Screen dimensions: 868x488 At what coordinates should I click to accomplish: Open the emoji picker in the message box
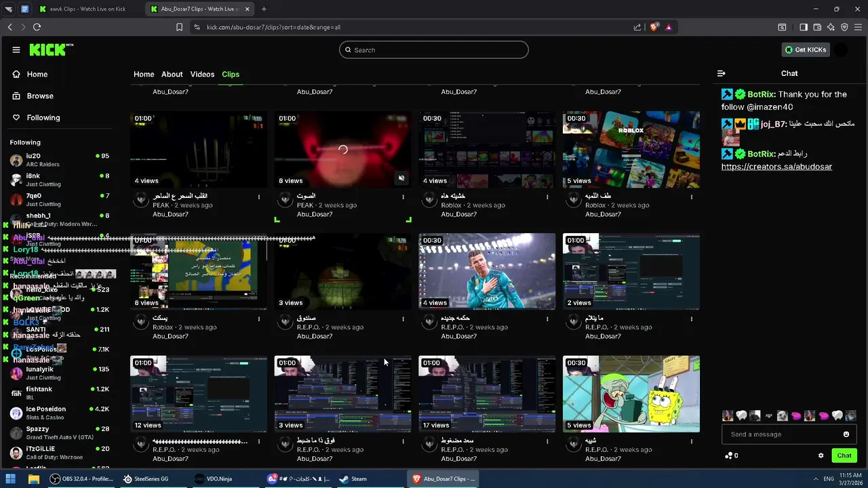(846, 434)
